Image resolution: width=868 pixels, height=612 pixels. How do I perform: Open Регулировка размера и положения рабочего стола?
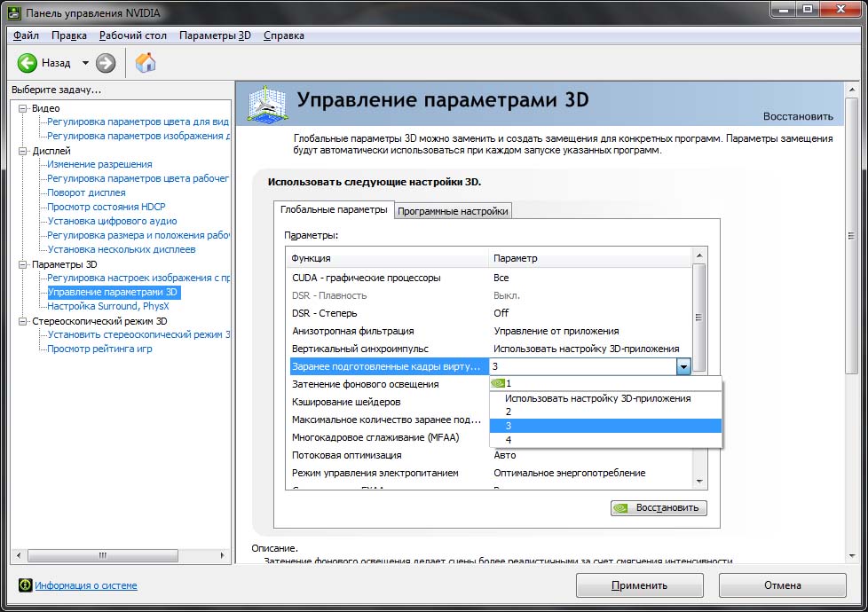(x=138, y=235)
